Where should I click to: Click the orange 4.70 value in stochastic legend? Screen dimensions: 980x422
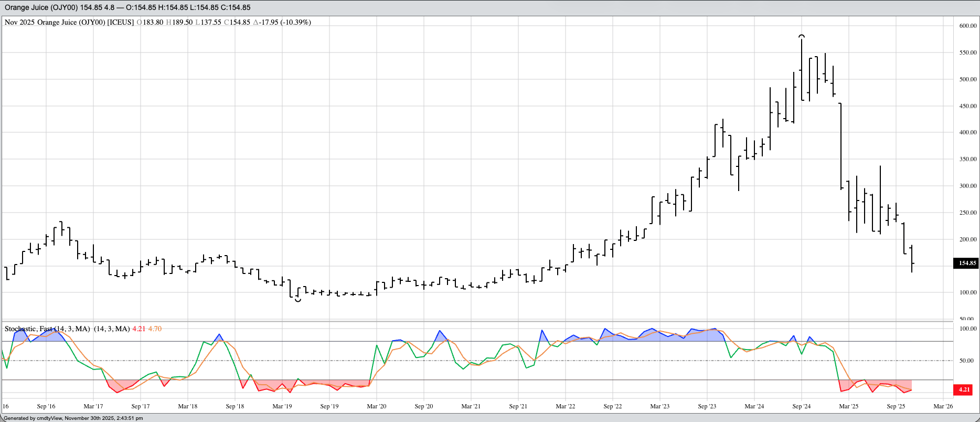point(155,329)
